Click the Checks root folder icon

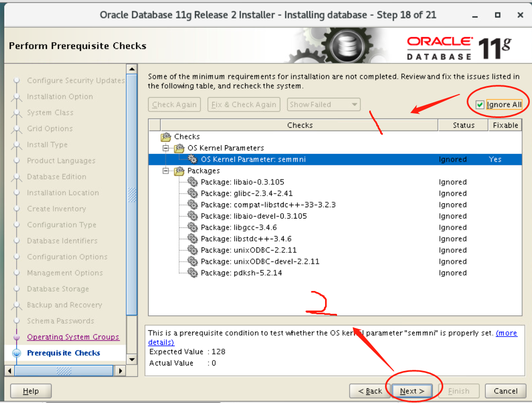166,137
